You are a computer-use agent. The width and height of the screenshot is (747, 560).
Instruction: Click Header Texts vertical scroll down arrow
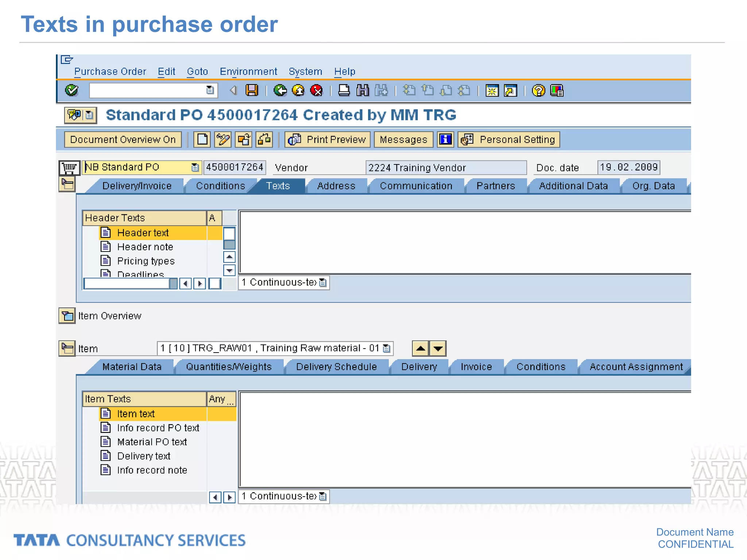pos(229,271)
